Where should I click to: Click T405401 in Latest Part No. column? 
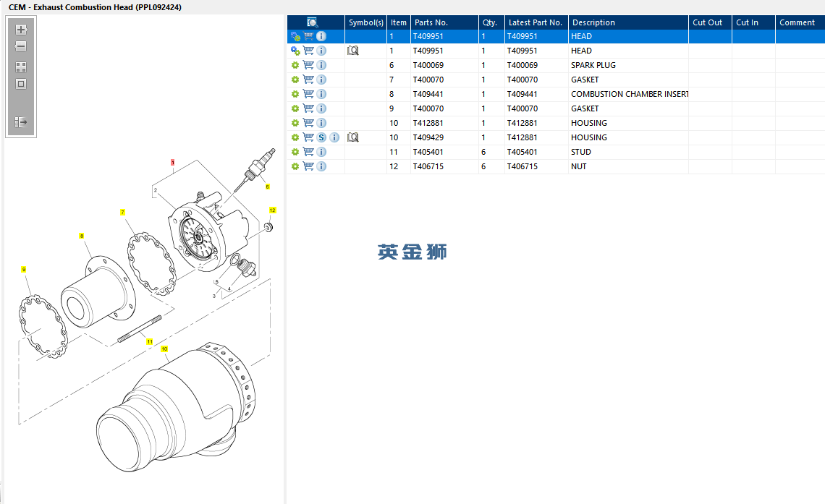pyautogui.click(x=522, y=152)
